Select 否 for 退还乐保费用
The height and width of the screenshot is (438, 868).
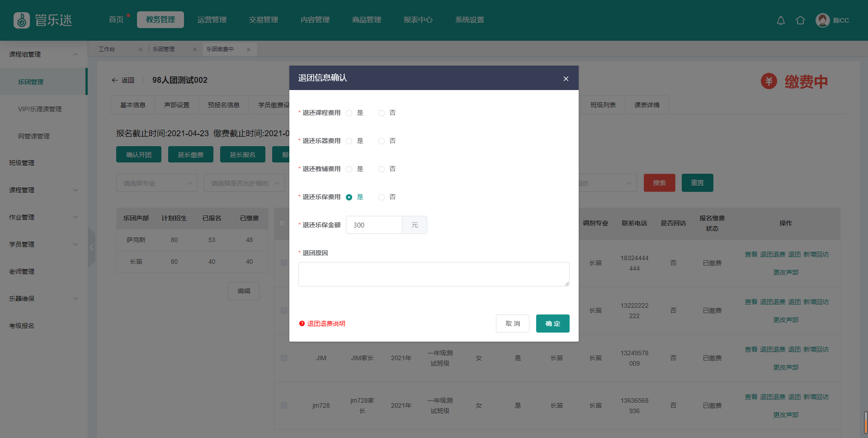point(382,197)
